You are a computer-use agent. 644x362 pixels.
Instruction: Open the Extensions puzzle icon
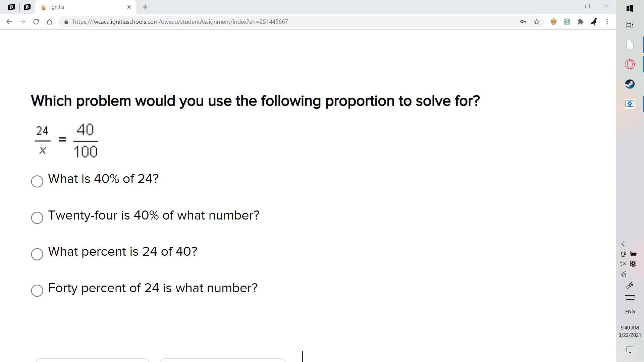click(580, 22)
